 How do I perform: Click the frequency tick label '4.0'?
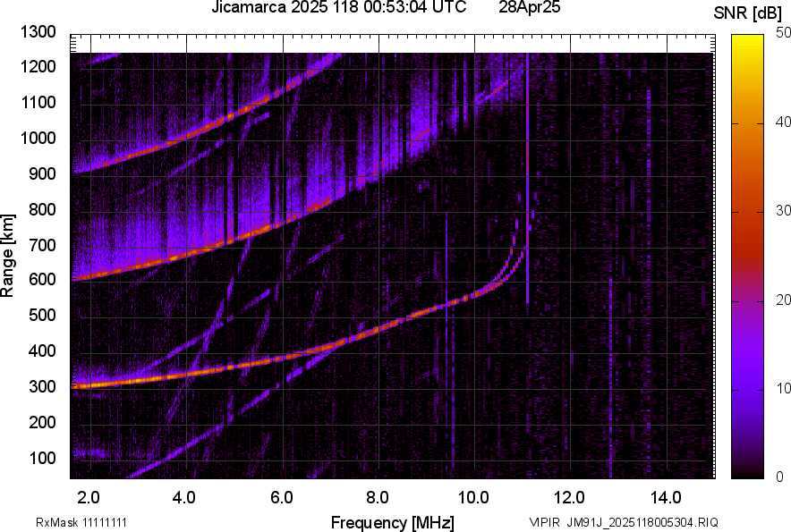(x=184, y=498)
